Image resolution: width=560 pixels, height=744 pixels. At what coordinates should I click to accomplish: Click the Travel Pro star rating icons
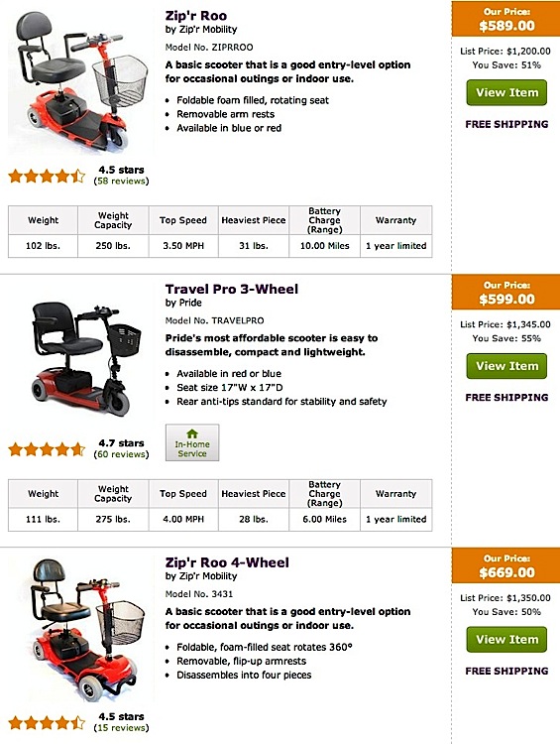tap(47, 449)
